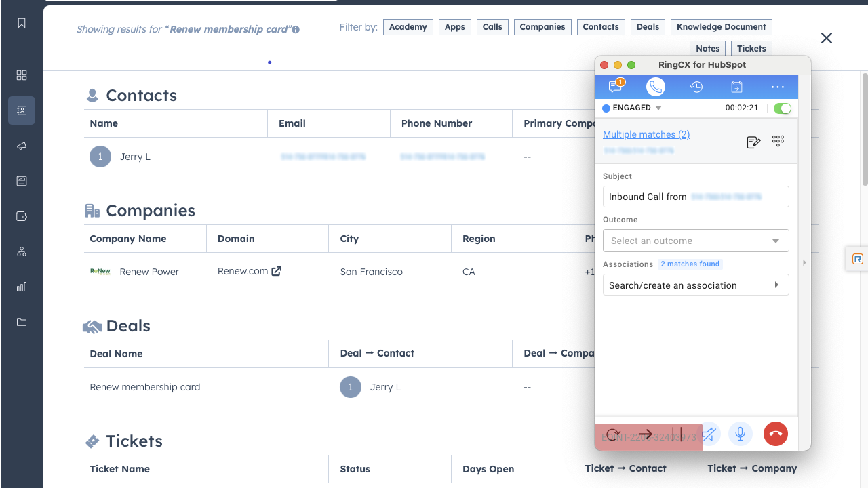Open the Content icon in left sidebar
This screenshot has width=868, height=488.
click(x=22, y=181)
